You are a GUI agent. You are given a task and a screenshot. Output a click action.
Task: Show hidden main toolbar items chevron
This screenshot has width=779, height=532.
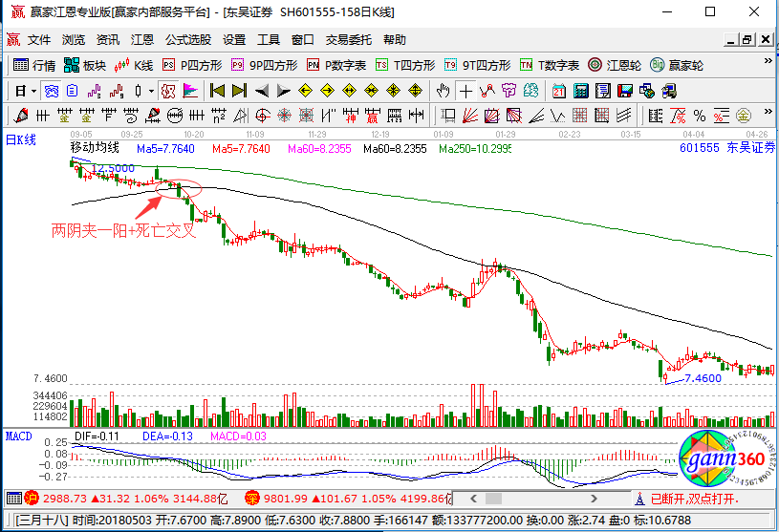pos(768,61)
